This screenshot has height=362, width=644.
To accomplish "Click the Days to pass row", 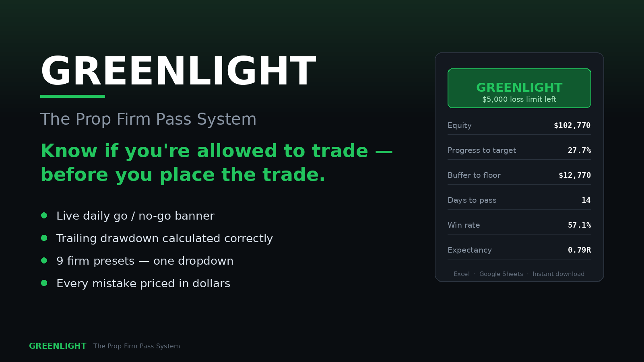I will pyautogui.click(x=519, y=200).
